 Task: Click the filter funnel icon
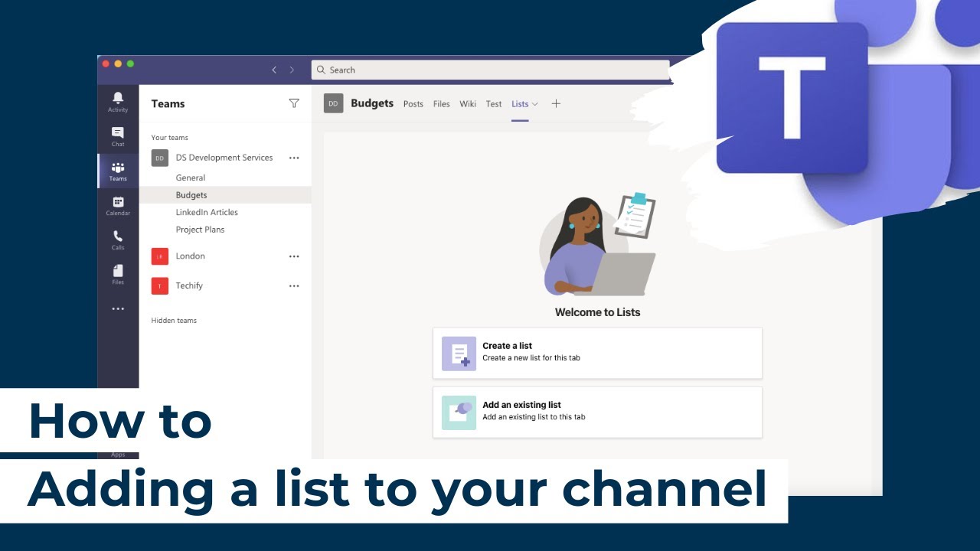pos(294,103)
